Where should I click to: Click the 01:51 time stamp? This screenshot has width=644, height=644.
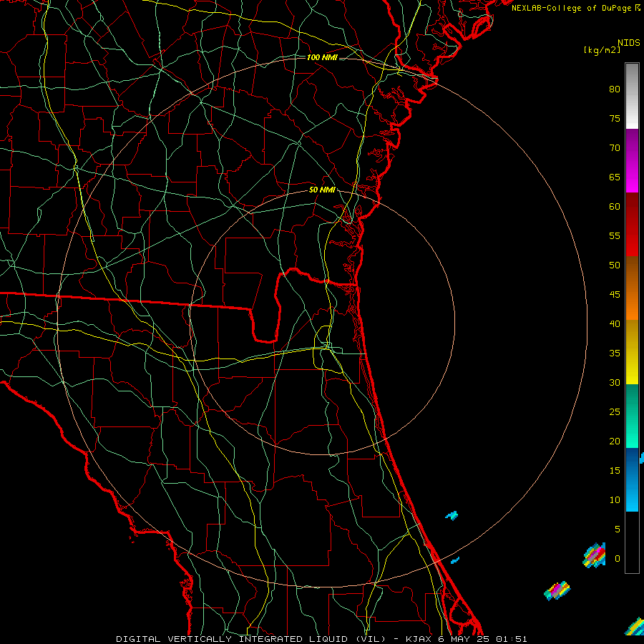(512, 639)
